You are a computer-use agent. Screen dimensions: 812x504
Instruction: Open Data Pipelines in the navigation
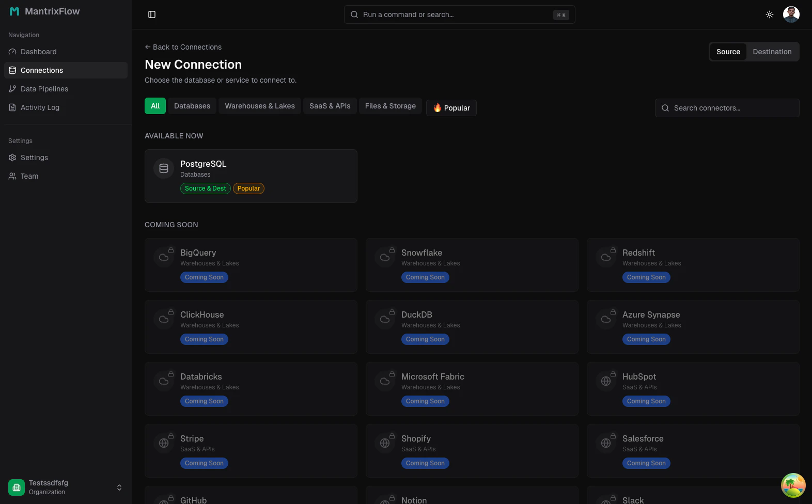click(x=66, y=89)
